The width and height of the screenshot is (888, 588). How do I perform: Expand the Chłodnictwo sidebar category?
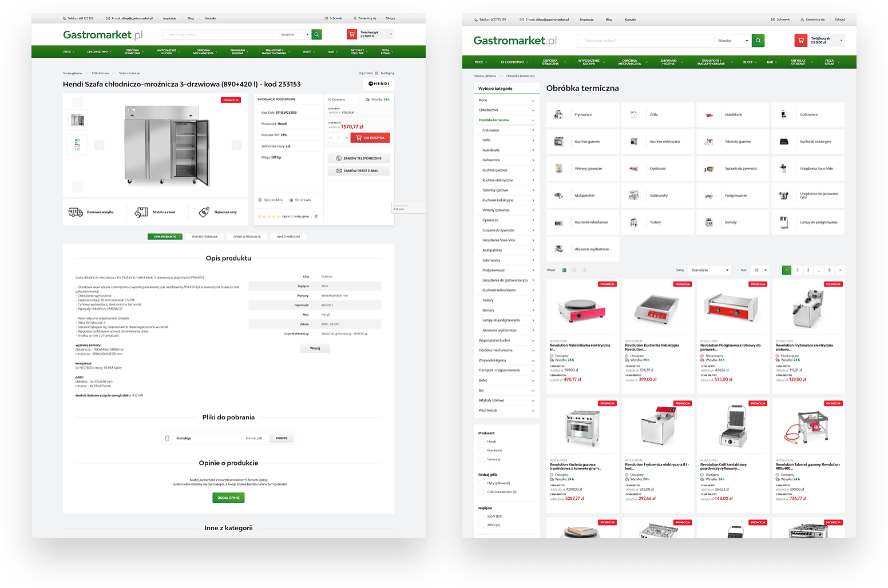click(x=533, y=110)
